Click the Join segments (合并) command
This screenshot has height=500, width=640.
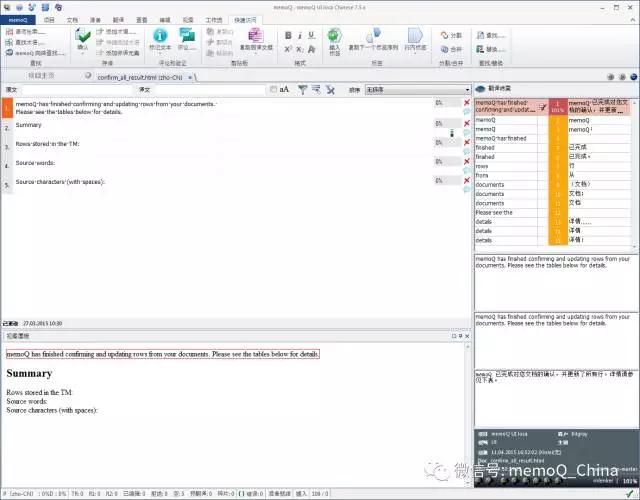pyautogui.click(x=451, y=49)
